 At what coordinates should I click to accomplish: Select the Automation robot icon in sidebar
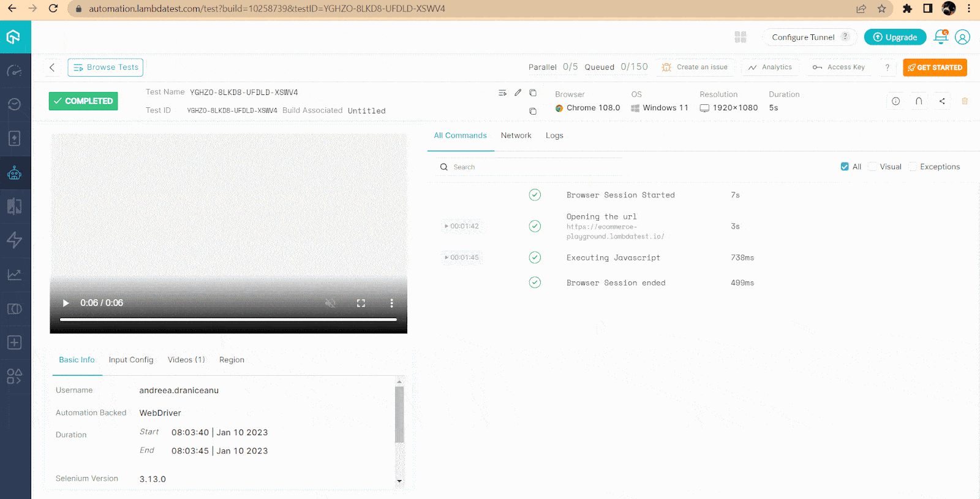pos(14,173)
